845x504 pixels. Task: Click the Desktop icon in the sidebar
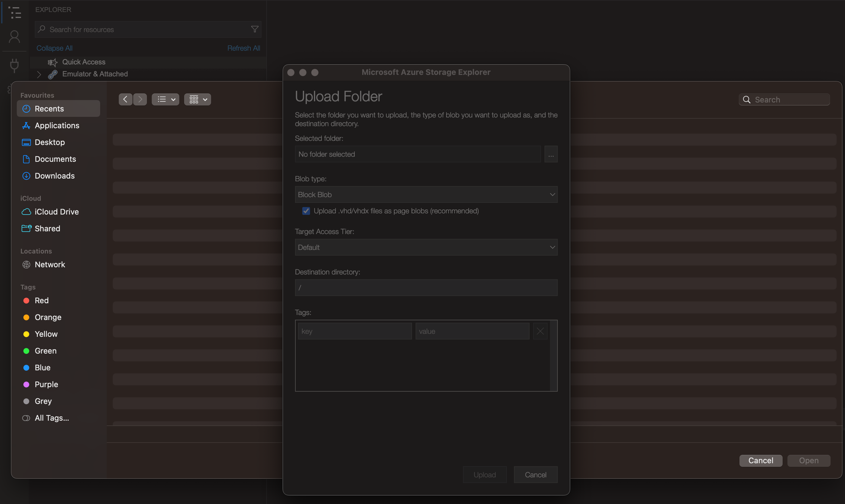26,142
